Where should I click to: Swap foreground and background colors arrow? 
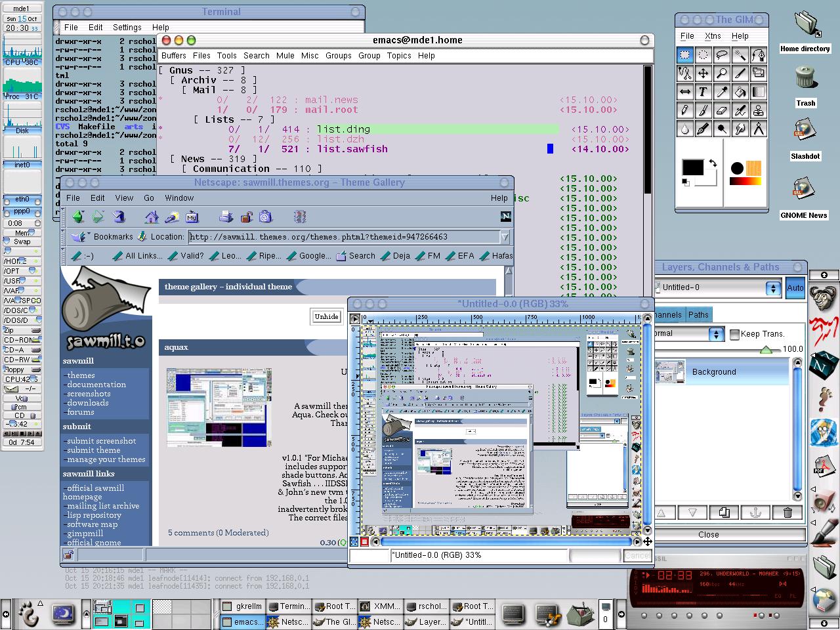712,163
